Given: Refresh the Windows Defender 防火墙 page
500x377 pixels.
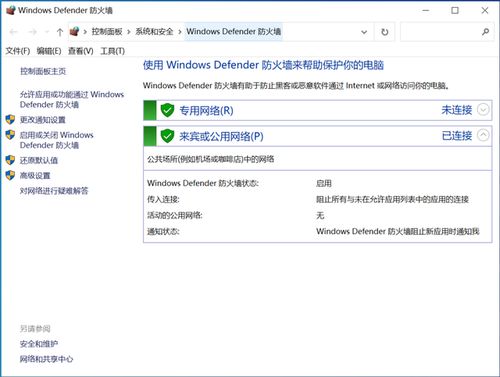Looking at the screenshot, I should (385, 32).
